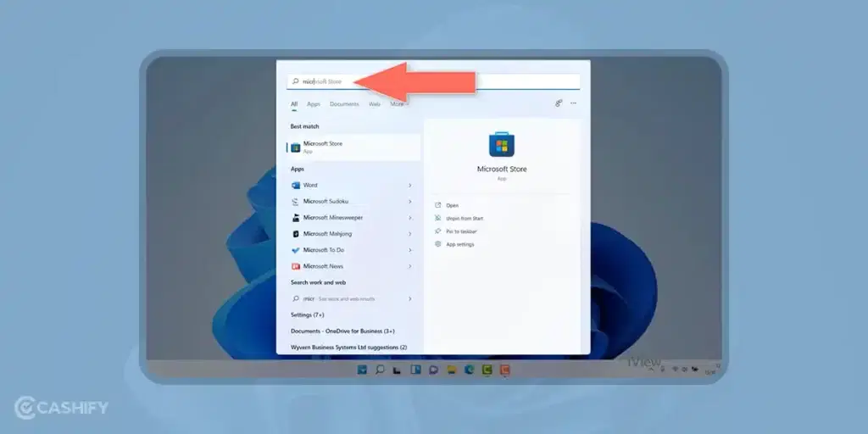Switch to the Documents filter tab
This screenshot has width=868, height=434.
click(x=344, y=104)
